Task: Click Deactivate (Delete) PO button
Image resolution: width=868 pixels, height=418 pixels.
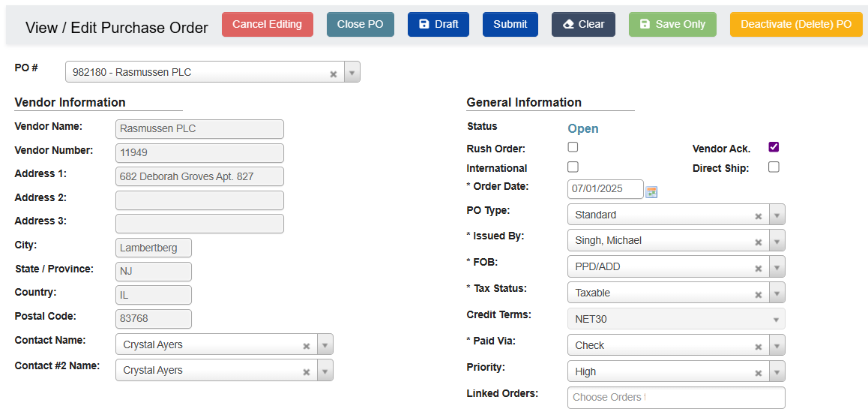Action: (796, 25)
